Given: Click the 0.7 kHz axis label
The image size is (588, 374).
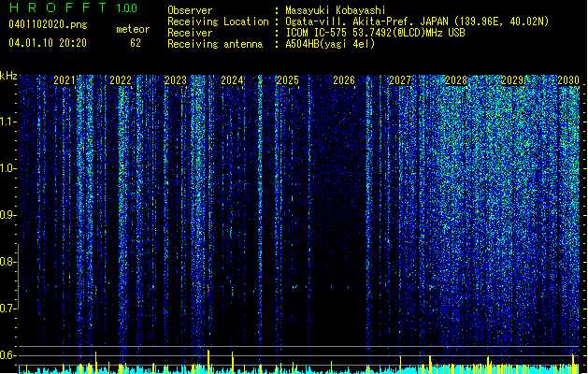Looking at the screenshot, I should (8, 309).
